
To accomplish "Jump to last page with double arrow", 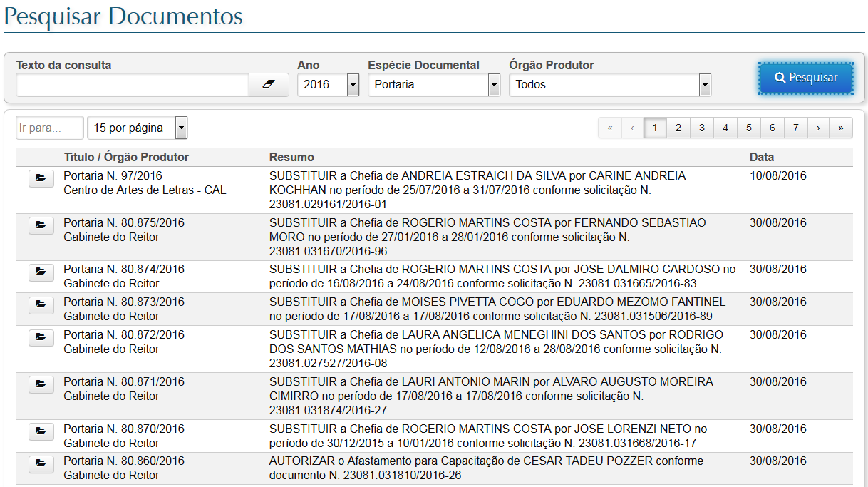I will pos(841,128).
